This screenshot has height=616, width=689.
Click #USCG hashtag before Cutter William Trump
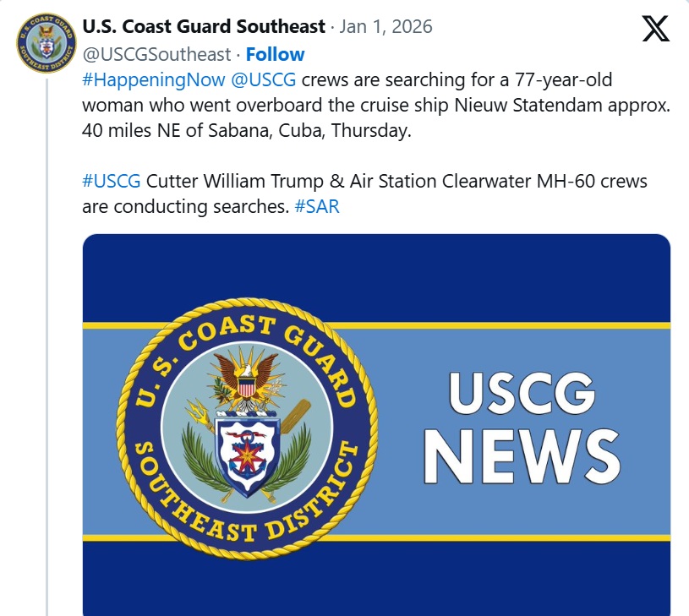tap(112, 181)
